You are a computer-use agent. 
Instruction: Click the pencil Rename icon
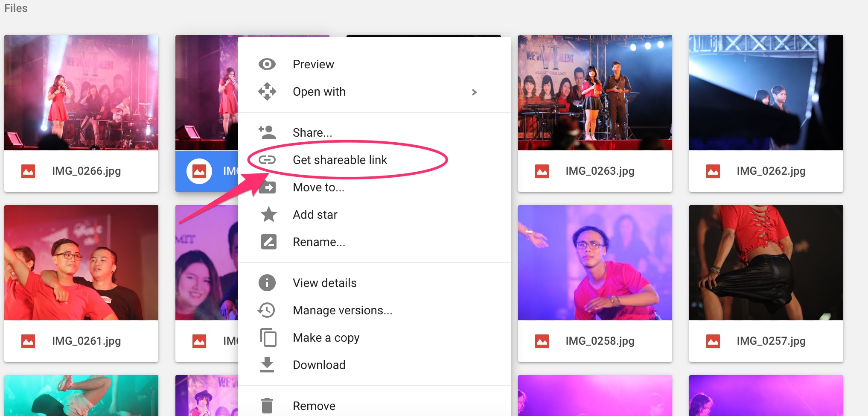(268, 242)
